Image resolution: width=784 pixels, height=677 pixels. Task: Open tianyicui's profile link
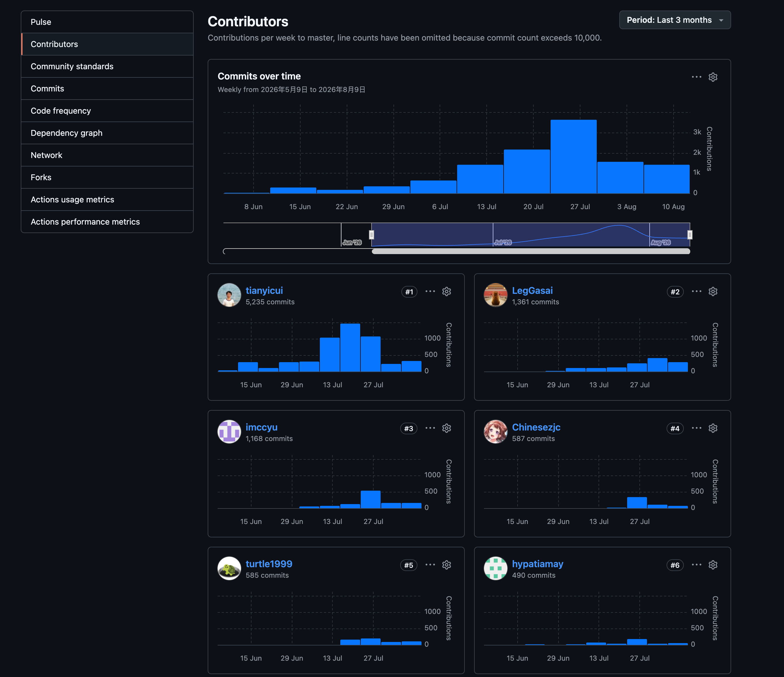(x=264, y=290)
